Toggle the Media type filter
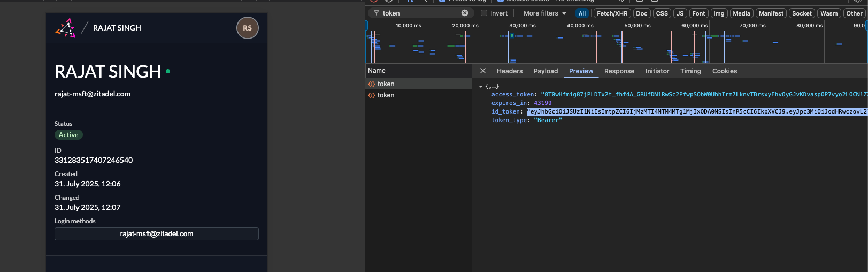 point(741,13)
